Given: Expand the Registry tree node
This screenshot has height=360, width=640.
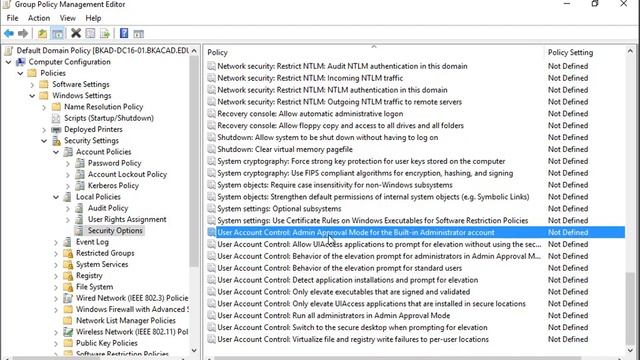Looking at the screenshot, I should pyautogui.click(x=56, y=276).
